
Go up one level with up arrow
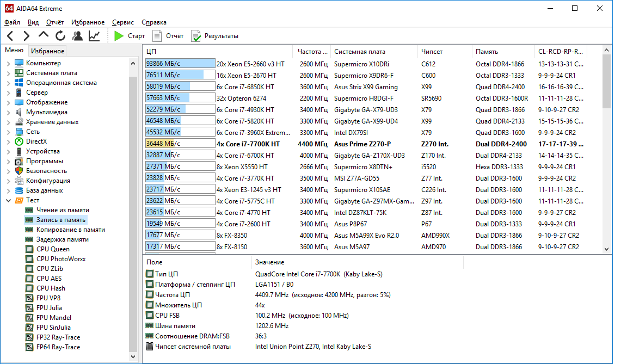point(43,35)
